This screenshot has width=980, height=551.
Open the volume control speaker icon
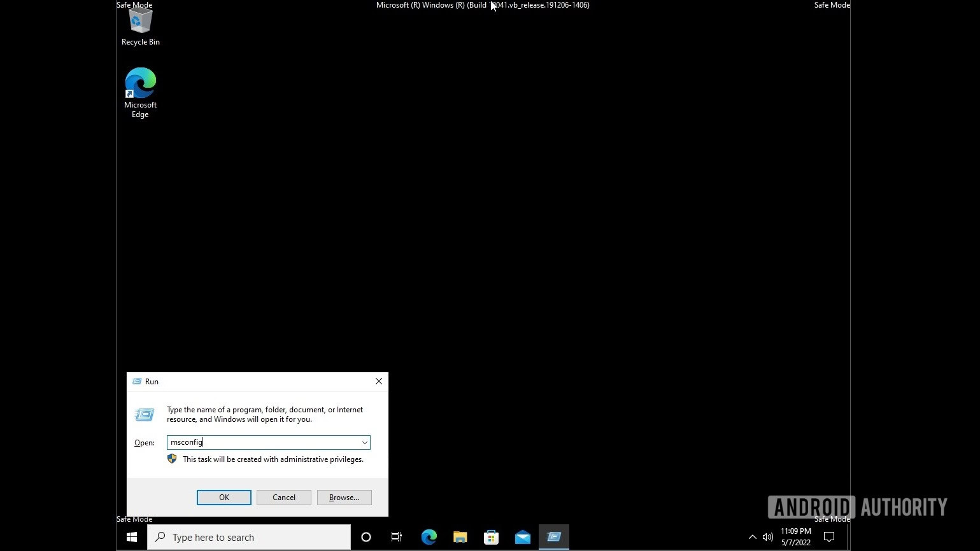(x=768, y=538)
